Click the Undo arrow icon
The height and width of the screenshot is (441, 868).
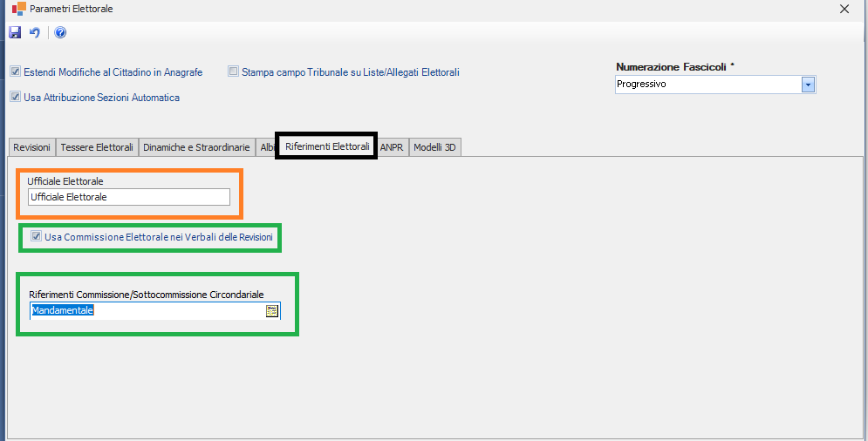[35, 33]
